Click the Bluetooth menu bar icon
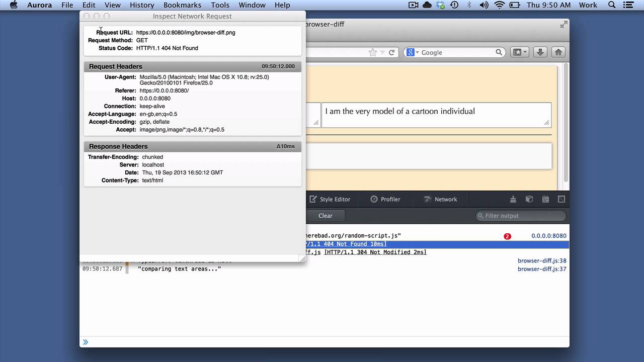644x362 pixels. (469, 5)
